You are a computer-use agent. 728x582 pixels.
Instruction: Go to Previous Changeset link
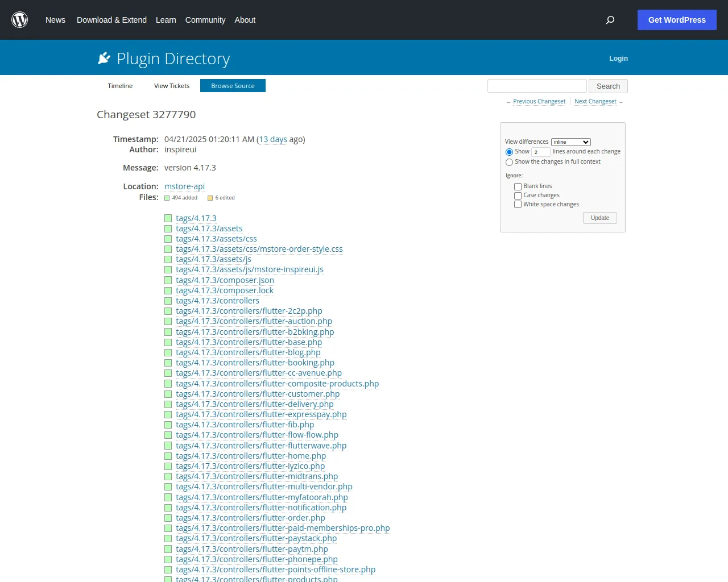[539, 102]
